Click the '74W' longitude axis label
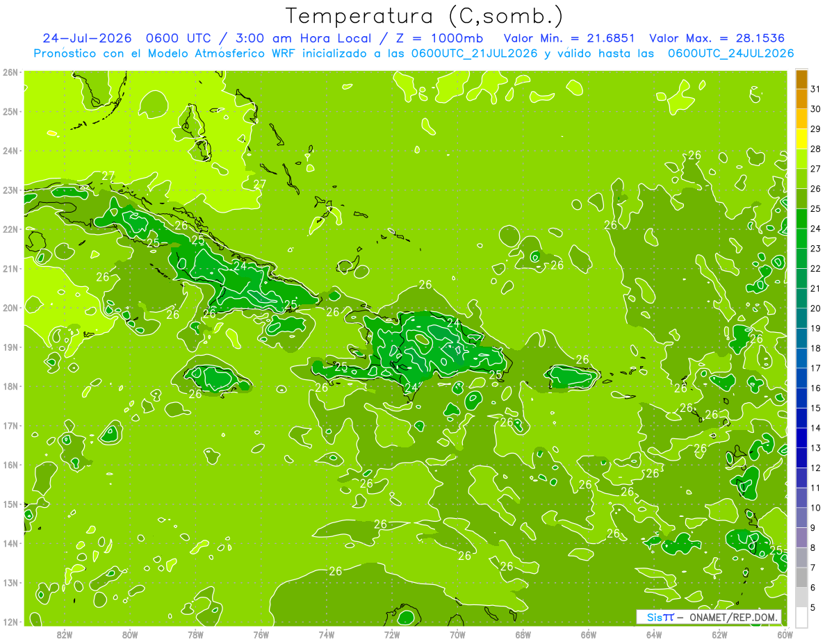 327,634
